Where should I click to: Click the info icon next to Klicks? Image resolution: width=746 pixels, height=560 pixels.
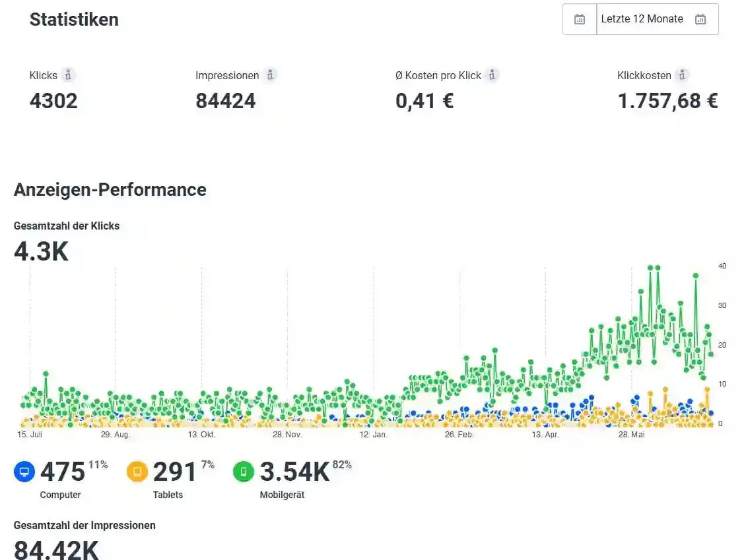pos(68,75)
